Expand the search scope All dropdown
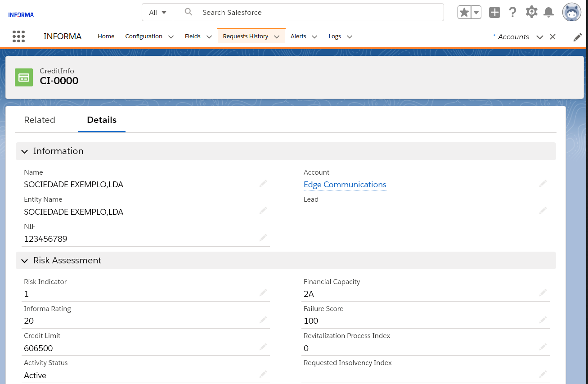Viewport: 588px width, 384px height. [x=157, y=13]
